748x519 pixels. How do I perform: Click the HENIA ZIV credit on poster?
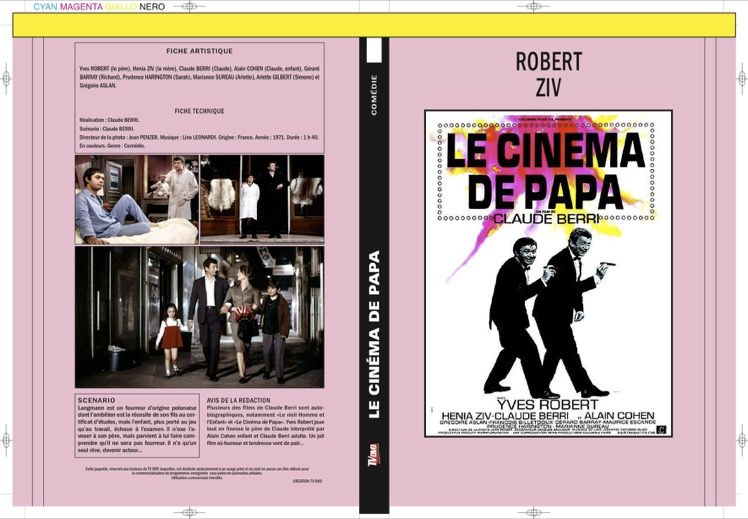[468, 416]
